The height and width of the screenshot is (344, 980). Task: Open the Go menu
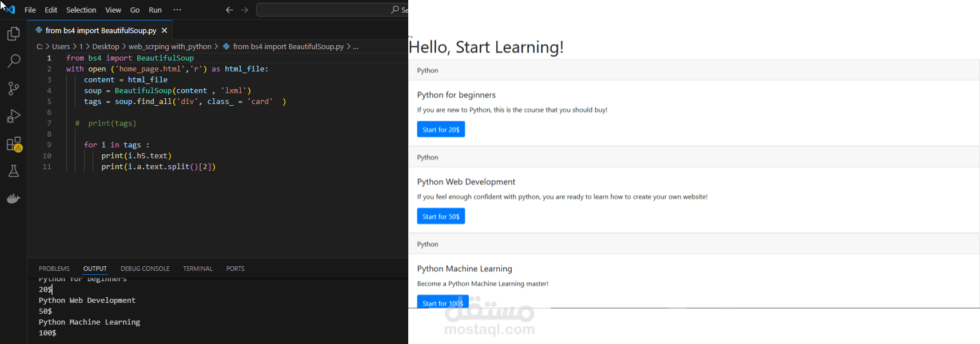tap(135, 10)
